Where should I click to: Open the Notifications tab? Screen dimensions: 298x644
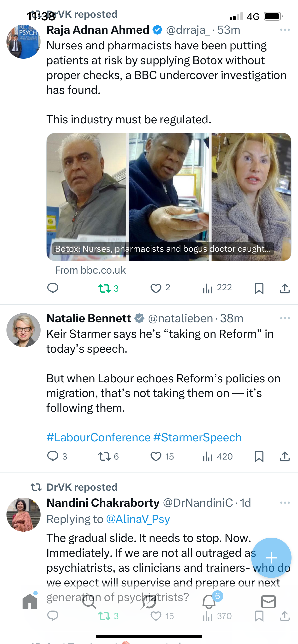point(209,601)
